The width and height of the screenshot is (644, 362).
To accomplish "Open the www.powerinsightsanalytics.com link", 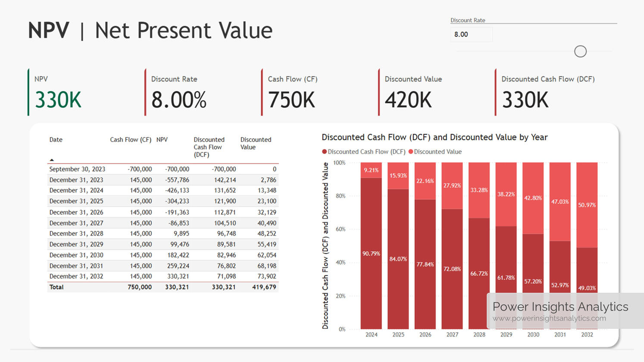I will 549,318.
